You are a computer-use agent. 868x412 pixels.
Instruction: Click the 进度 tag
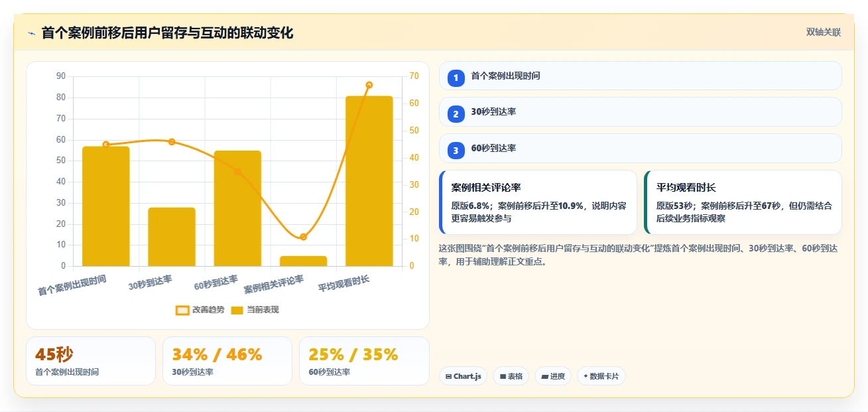[553, 376]
